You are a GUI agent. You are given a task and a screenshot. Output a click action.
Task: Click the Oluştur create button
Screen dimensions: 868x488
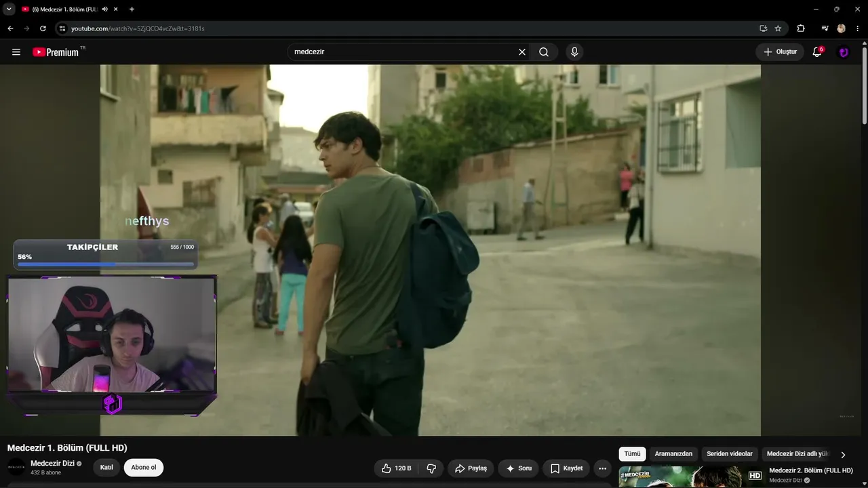point(780,52)
